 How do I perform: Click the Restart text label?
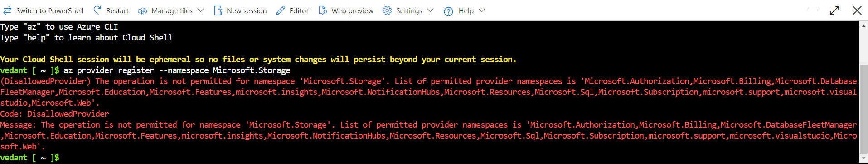pyautogui.click(x=117, y=10)
